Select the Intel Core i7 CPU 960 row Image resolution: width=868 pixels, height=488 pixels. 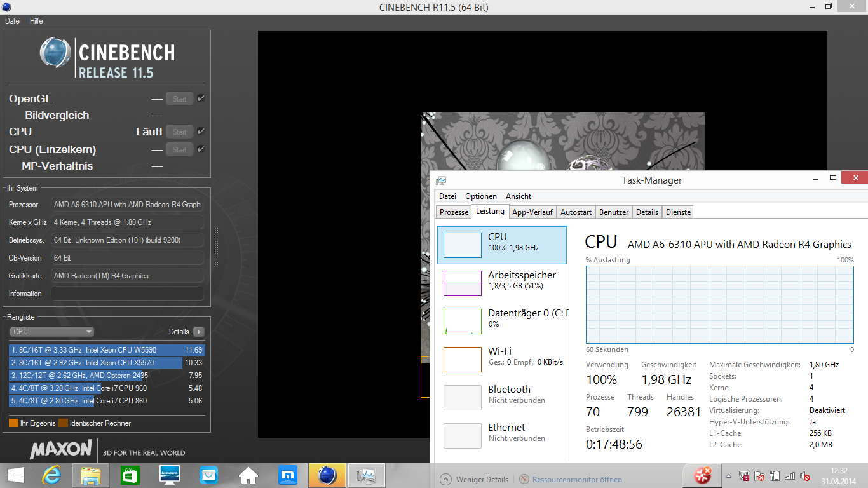[x=107, y=388]
